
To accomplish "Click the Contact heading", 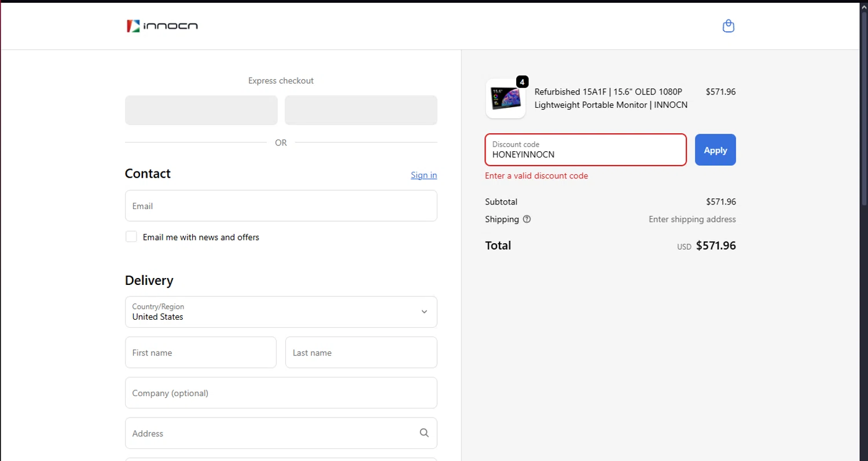I will (148, 174).
